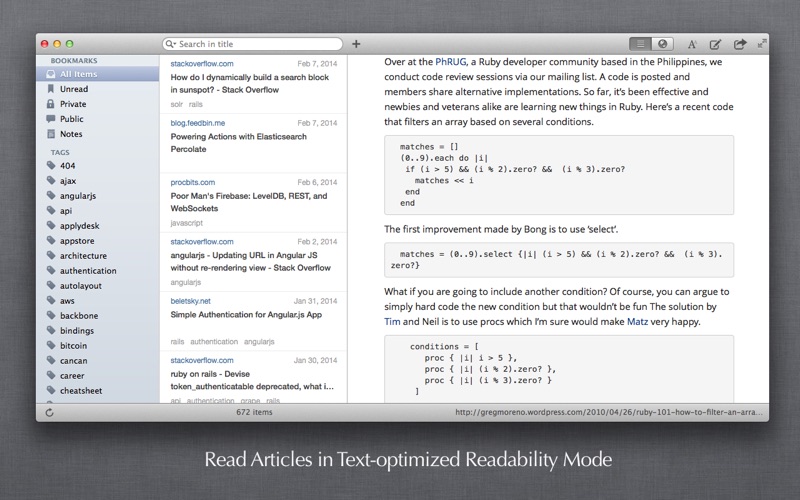
Task: Select All Items in sidebar
Action: pyautogui.click(x=97, y=74)
